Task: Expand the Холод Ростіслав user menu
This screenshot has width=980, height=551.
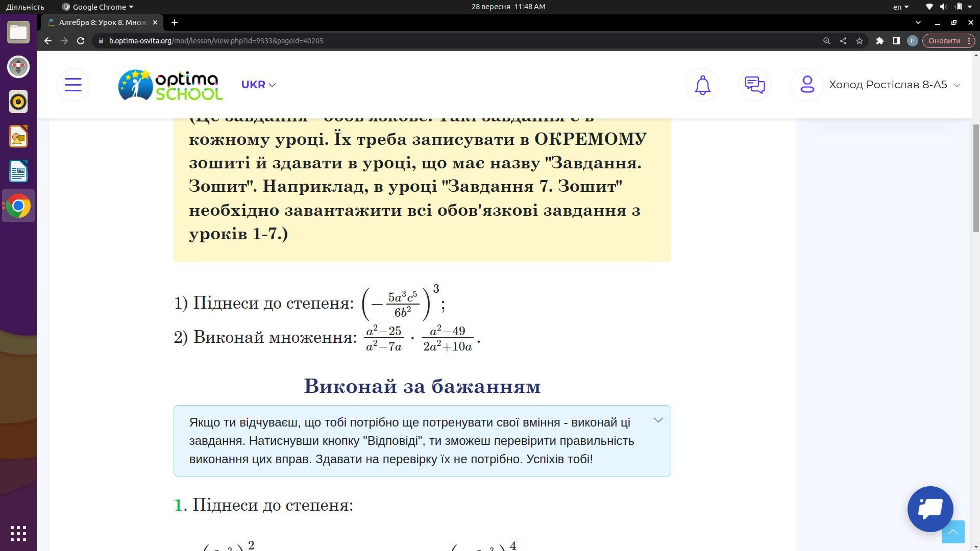Action: click(894, 85)
